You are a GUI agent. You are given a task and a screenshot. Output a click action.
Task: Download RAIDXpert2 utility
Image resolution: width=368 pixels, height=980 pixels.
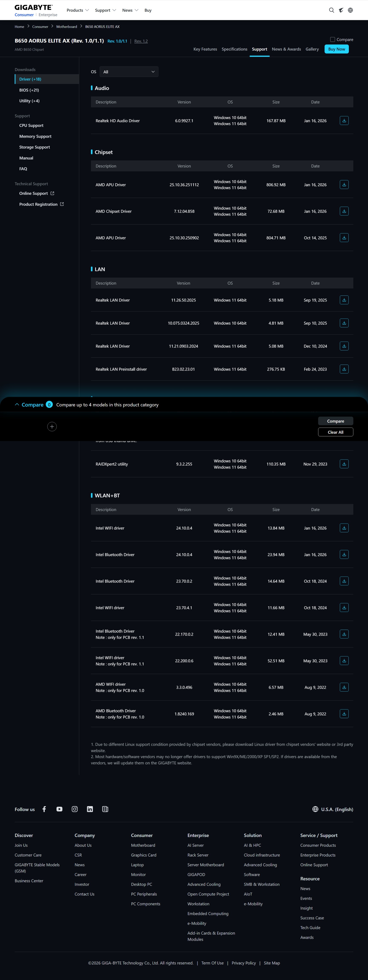pyautogui.click(x=344, y=464)
